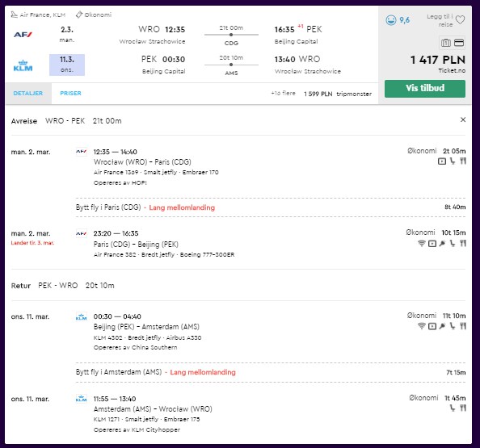The width and height of the screenshot is (480, 448).
Task: Click the +16 flere offers link
Action: coord(283,94)
